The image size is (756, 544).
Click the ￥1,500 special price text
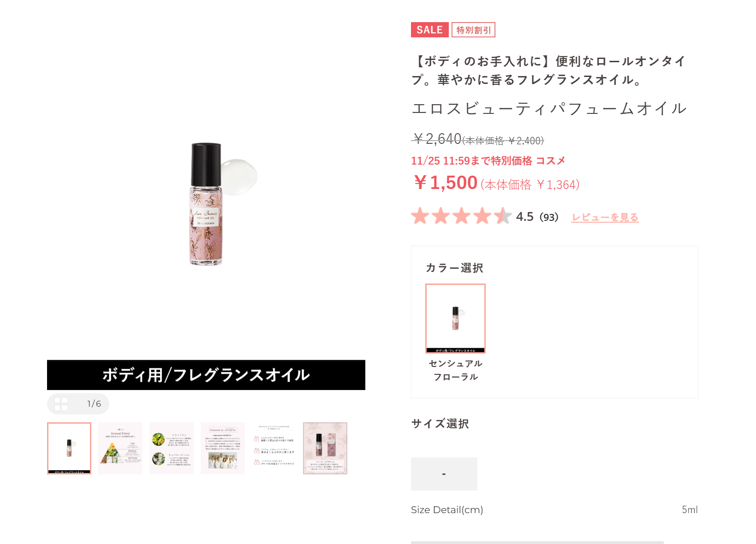(446, 183)
